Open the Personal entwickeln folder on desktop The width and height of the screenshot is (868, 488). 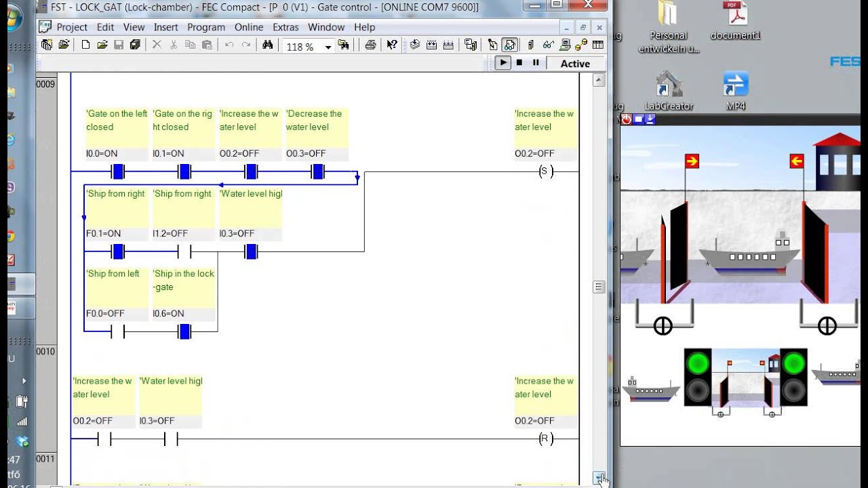click(x=669, y=27)
